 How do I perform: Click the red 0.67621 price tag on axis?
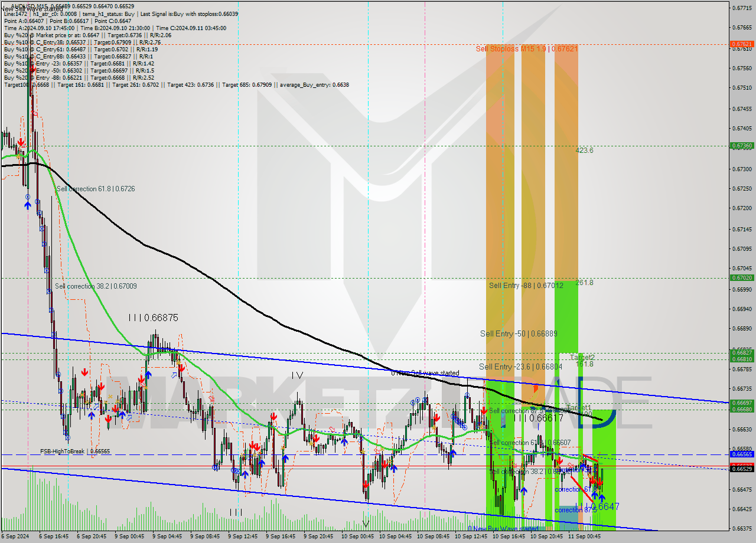(741, 44)
